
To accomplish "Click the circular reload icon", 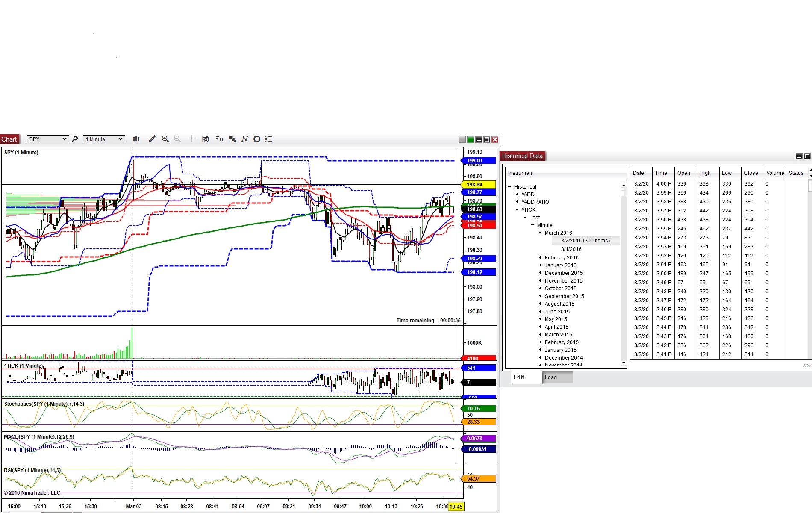I will click(257, 139).
